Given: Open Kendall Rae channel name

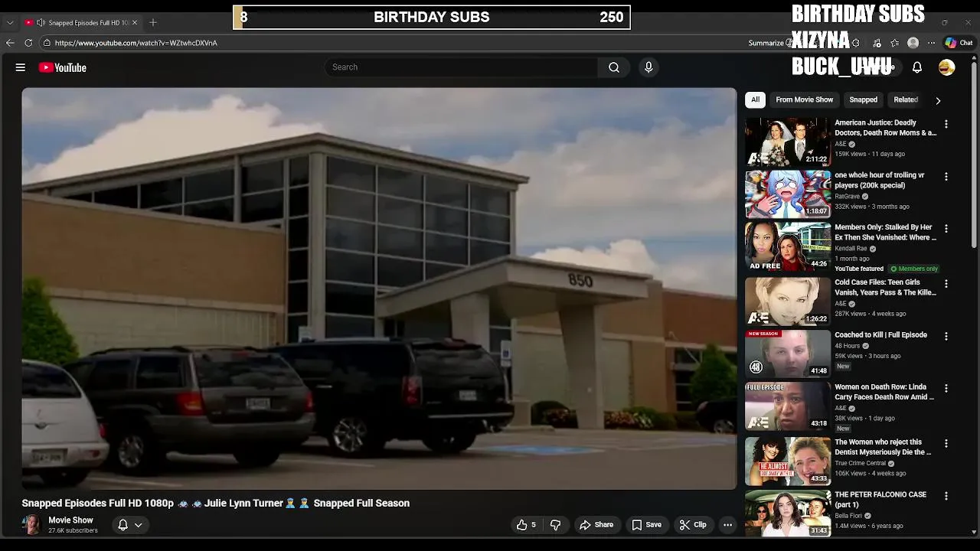Looking at the screenshot, I should pos(851,249).
